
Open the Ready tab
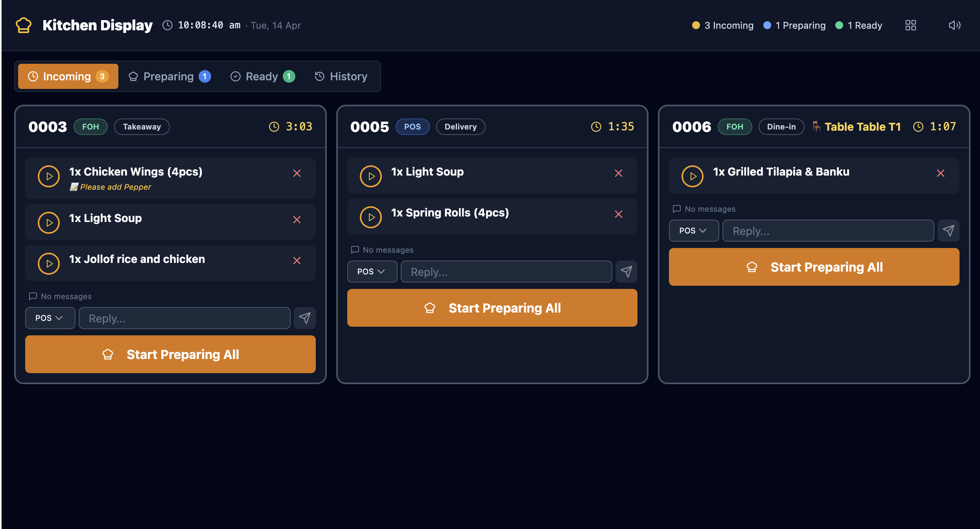click(262, 76)
